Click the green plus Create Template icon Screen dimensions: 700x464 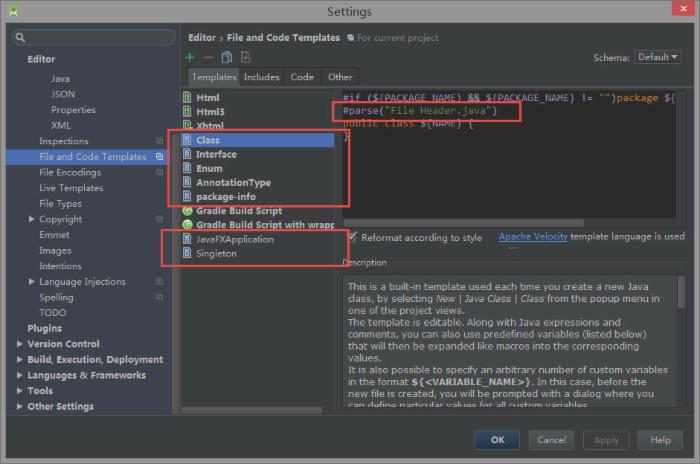pyautogui.click(x=190, y=57)
